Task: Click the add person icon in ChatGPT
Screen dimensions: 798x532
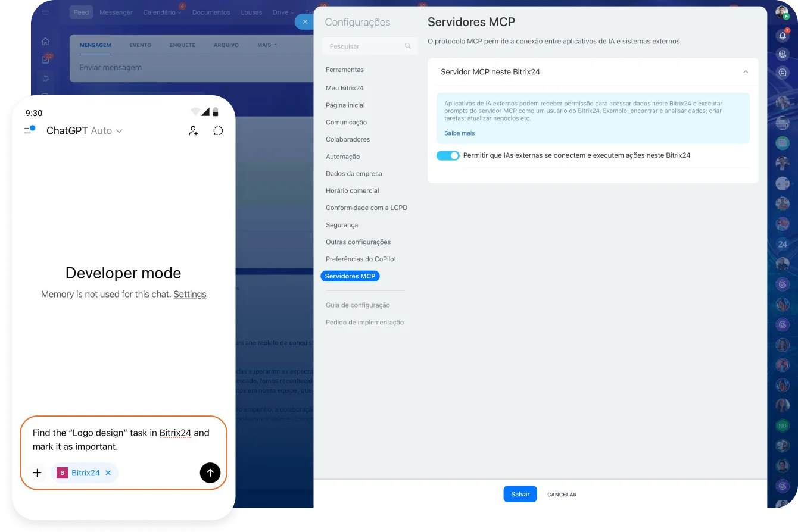Action: pyautogui.click(x=193, y=131)
